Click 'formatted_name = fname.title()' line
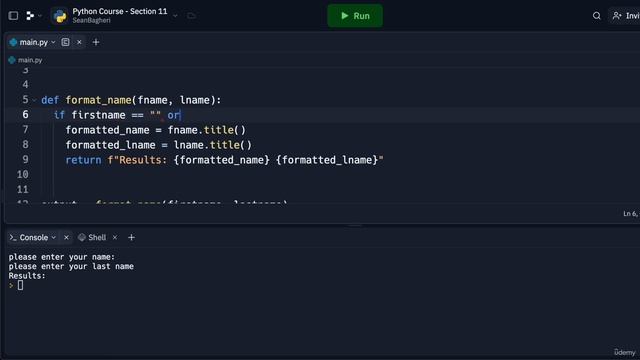Viewport: 640px width, 360px height. point(156,130)
